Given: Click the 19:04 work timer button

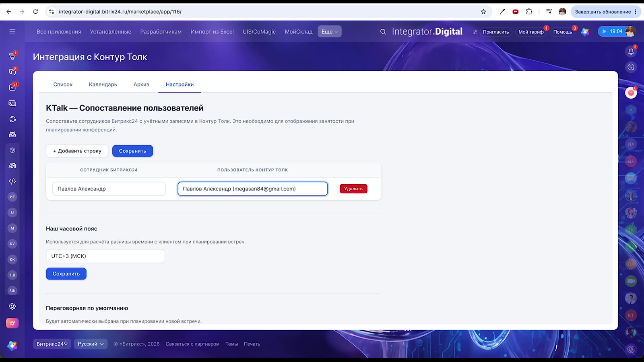Looking at the screenshot, I should click(x=612, y=31).
